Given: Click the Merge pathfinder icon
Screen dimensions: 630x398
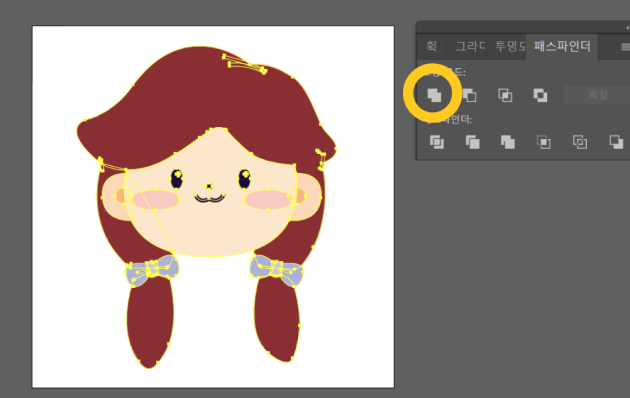Looking at the screenshot, I should point(508,142).
